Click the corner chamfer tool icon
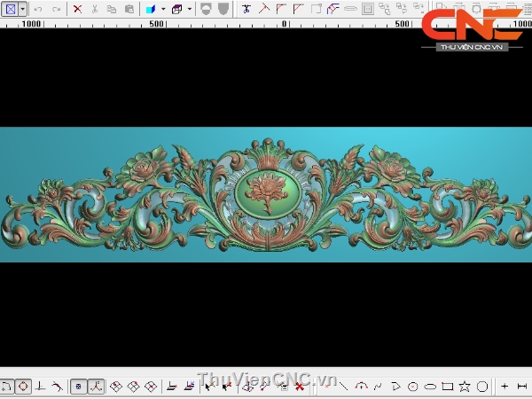 pyautogui.click(x=298, y=9)
